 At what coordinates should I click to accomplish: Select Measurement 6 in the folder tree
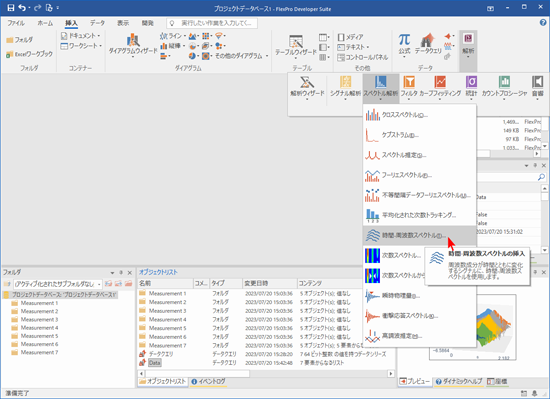tap(39, 344)
